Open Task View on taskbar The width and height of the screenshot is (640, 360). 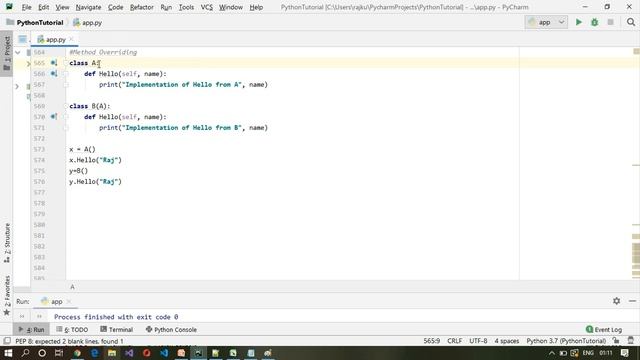59,353
